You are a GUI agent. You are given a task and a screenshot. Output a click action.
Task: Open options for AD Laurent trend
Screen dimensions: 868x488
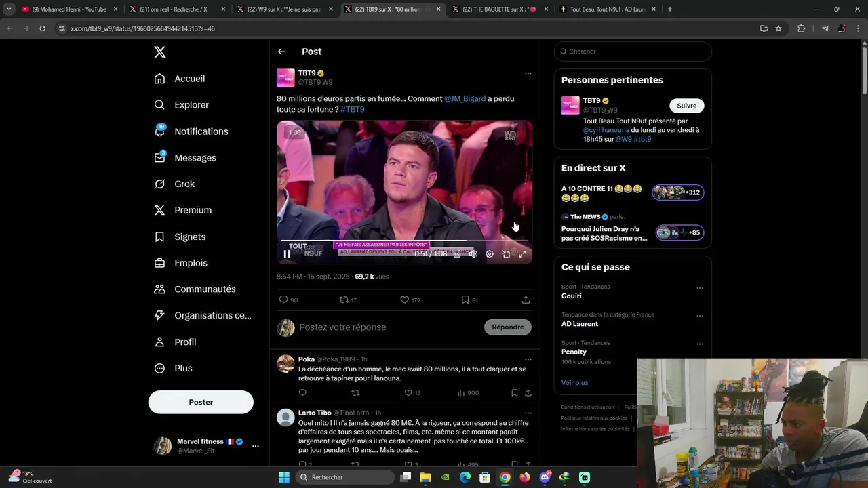700,316
